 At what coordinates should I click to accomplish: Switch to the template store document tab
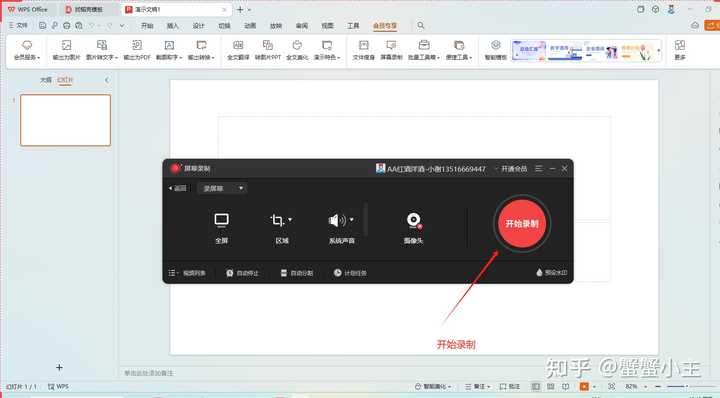89,9
